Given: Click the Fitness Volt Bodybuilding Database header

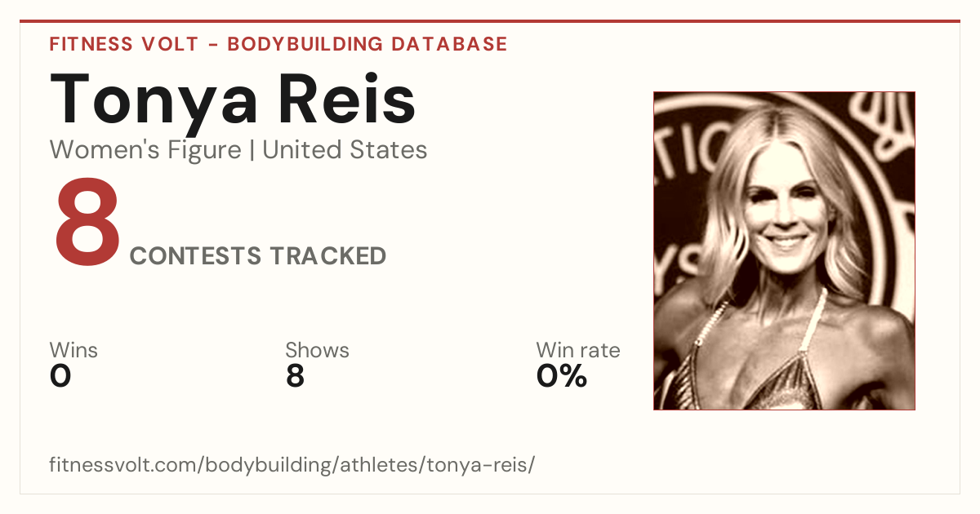Looking at the screenshot, I should 278,44.
